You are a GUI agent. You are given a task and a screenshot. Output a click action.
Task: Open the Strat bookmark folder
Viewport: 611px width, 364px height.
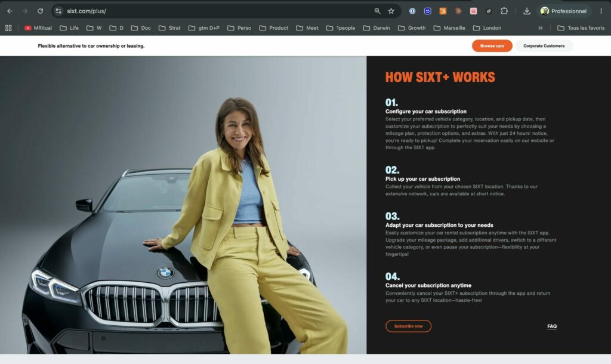pos(169,28)
